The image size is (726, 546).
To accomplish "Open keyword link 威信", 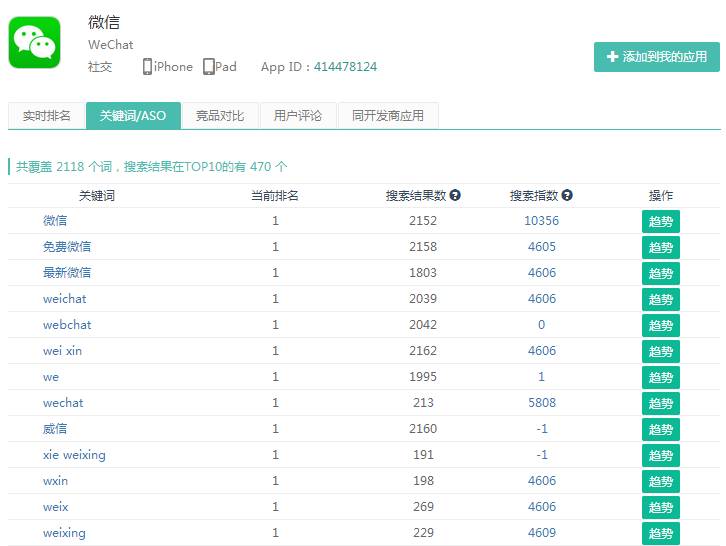I will [55, 429].
